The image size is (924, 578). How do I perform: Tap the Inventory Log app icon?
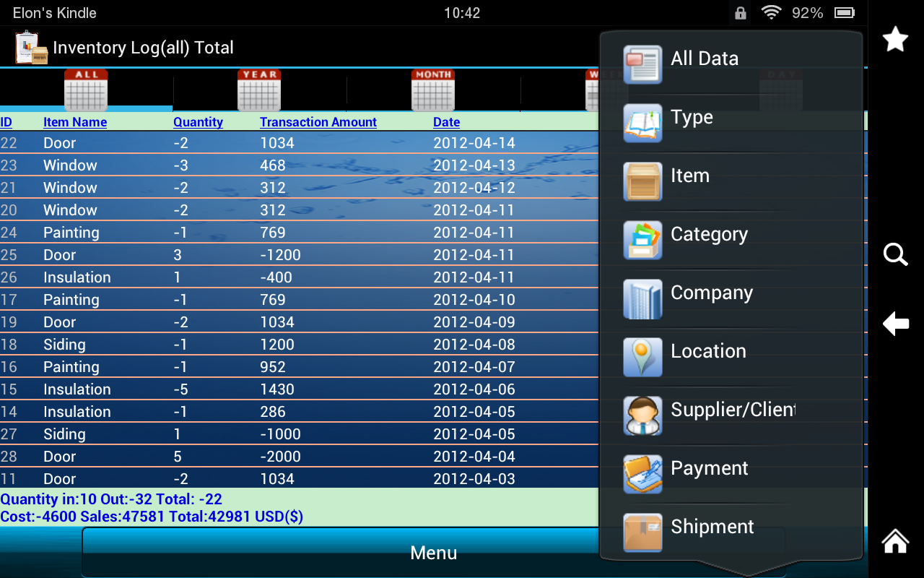point(32,48)
